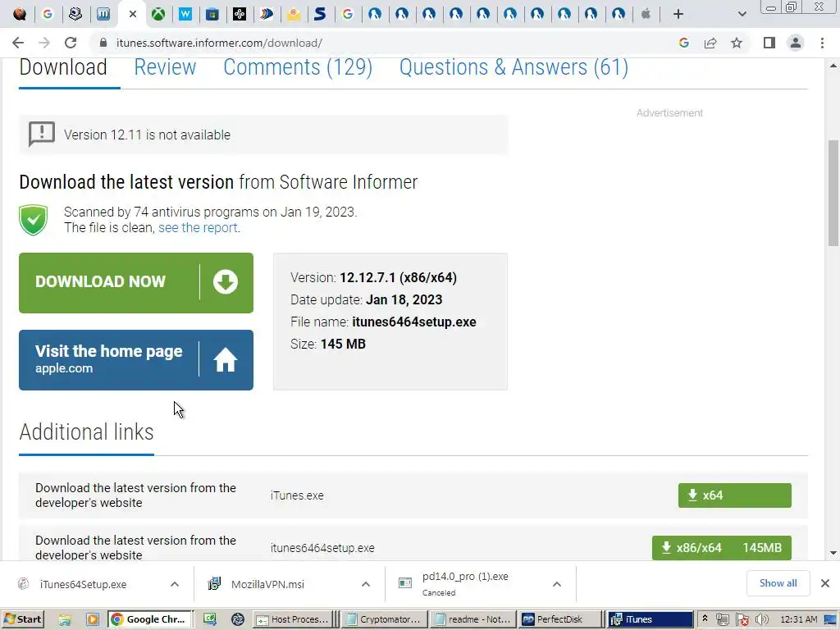The width and height of the screenshot is (840, 630).
Task: Expand pd14.0_pro (1).exe download options chevron
Action: (557, 584)
